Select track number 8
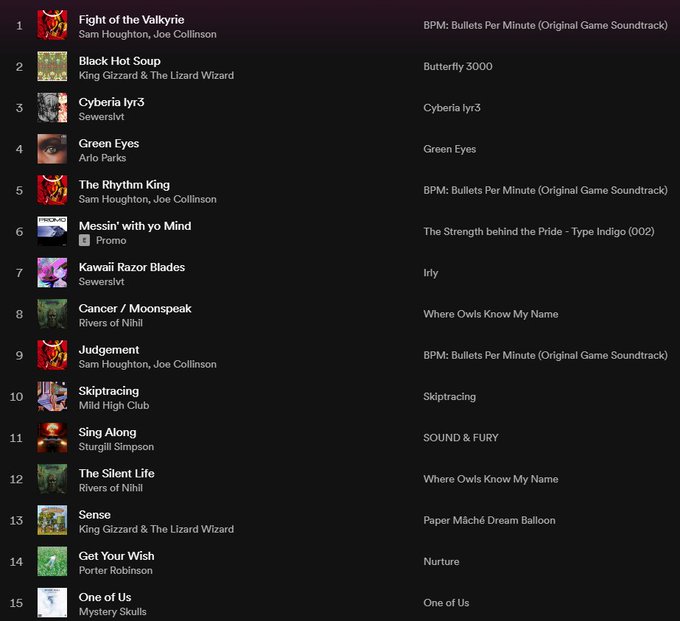The image size is (680, 621). 19,314
